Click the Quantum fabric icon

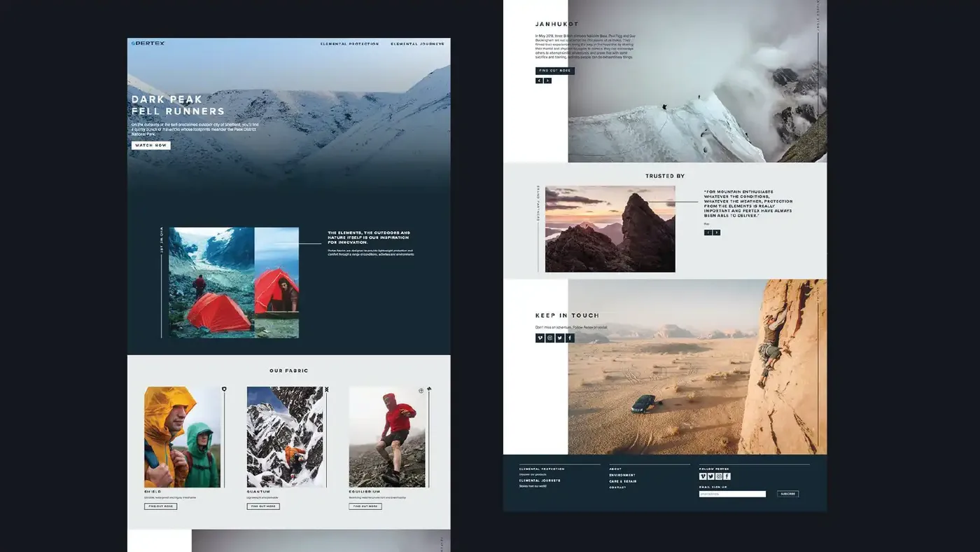pyautogui.click(x=326, y=389)
